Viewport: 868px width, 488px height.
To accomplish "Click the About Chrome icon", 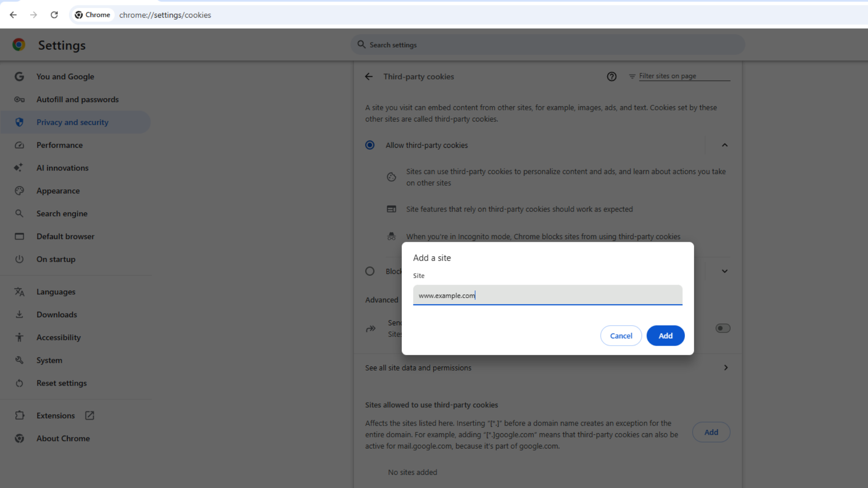I will click(x=19, y=438).
